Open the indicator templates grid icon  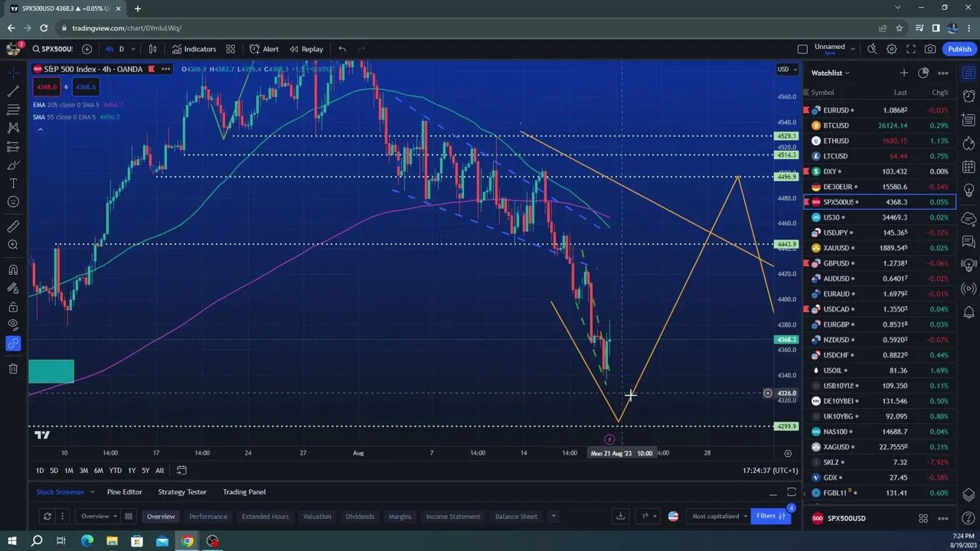pos(230,49)
